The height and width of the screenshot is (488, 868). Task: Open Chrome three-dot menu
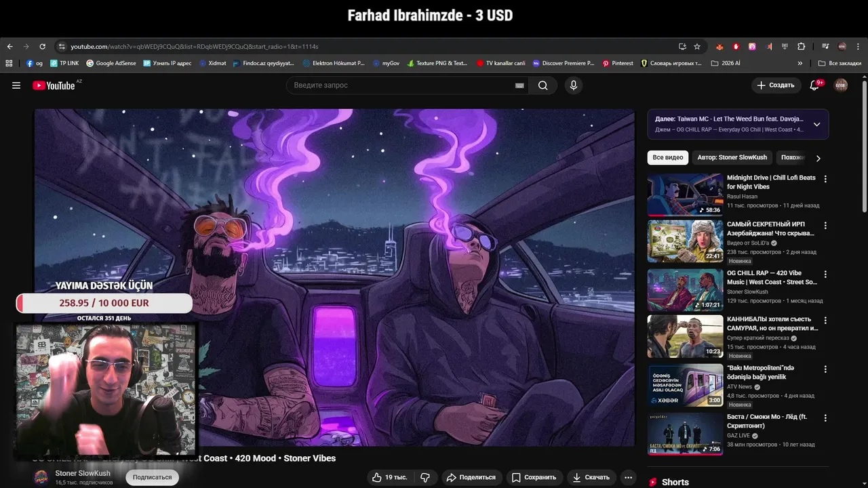coord(859,46)
